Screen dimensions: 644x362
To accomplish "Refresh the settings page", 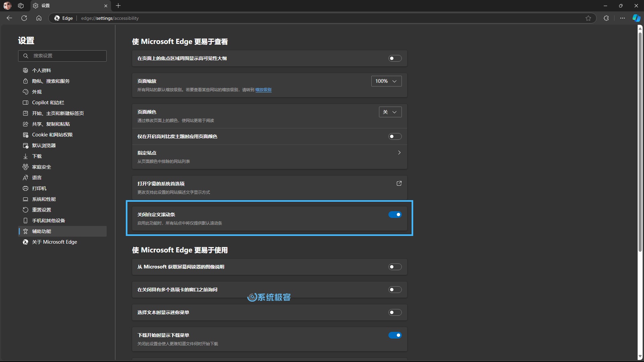I will coord(24,18).
